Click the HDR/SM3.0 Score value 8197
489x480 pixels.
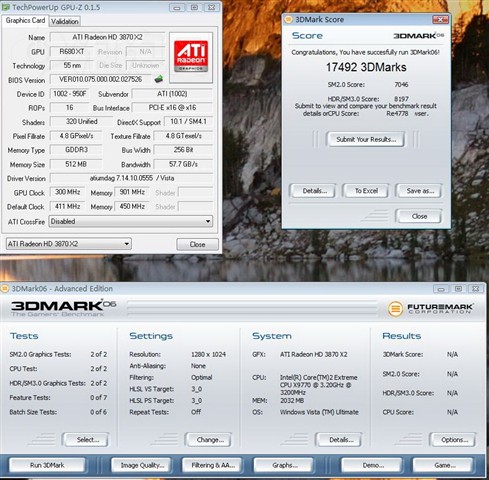401,99
